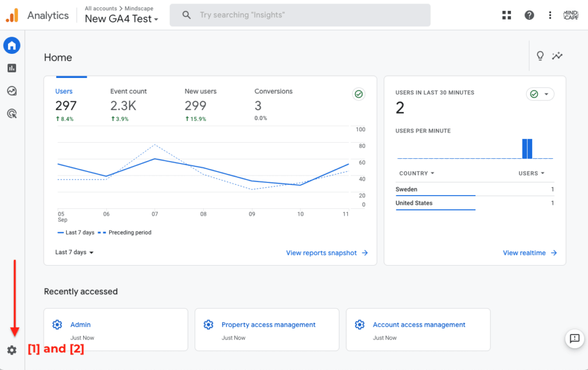
Task: Open Admin via the settings gear icon
Action: (x=11, y=349)
